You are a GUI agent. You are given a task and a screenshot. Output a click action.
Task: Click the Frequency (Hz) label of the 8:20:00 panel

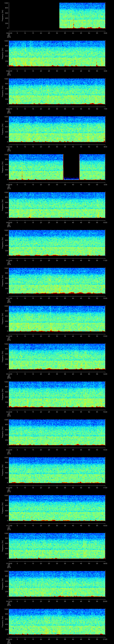(x=3, y=621)
